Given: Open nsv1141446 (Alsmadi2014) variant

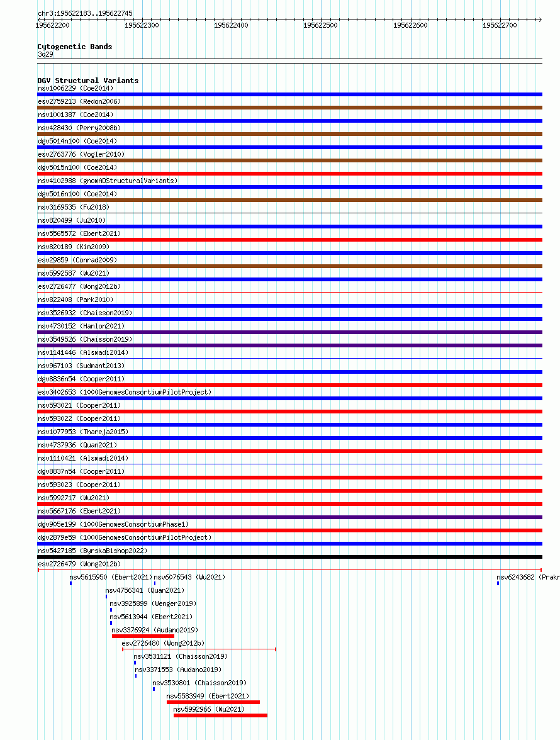Looking at the screenshot, I should (x=83, y=352).
